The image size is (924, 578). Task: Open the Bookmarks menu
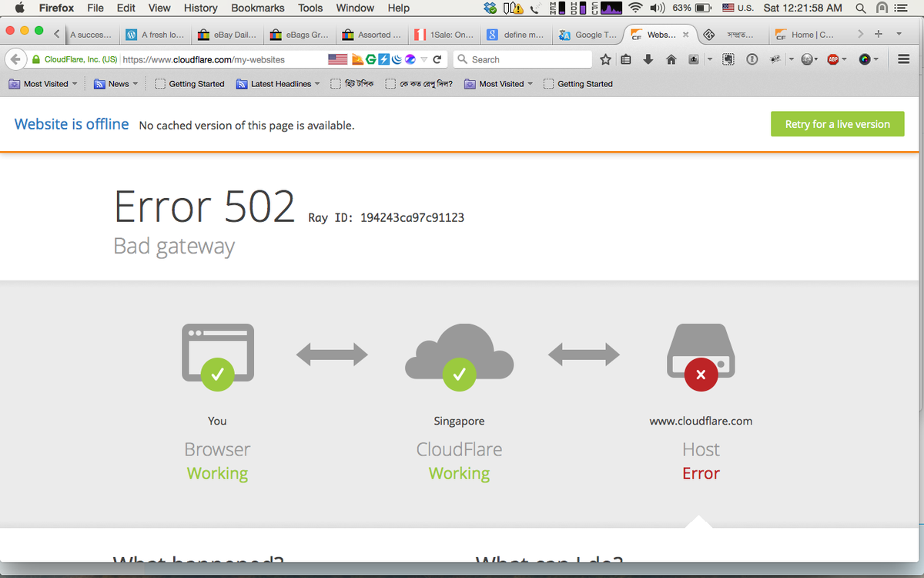click(258, 8)
